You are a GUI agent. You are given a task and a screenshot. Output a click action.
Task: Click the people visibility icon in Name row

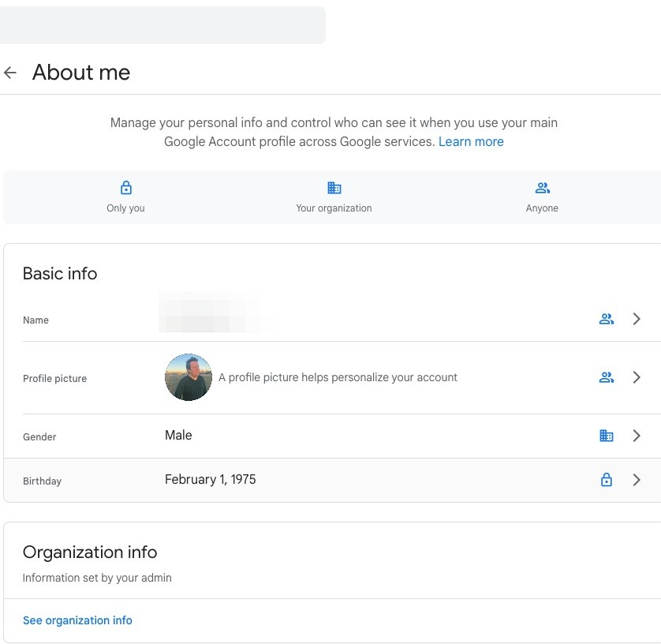click(x=606, y=320)
